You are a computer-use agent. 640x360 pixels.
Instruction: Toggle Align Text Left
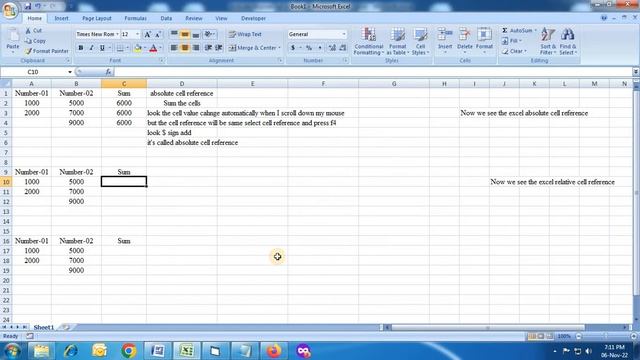pos(174,48)
